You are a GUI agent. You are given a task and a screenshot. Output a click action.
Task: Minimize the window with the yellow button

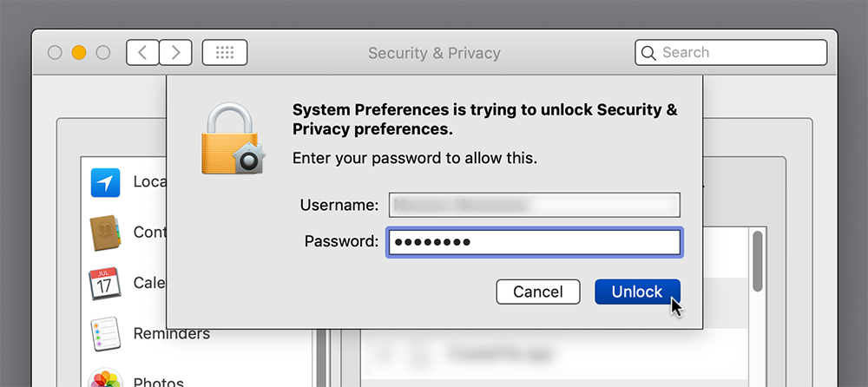(79, 52)
